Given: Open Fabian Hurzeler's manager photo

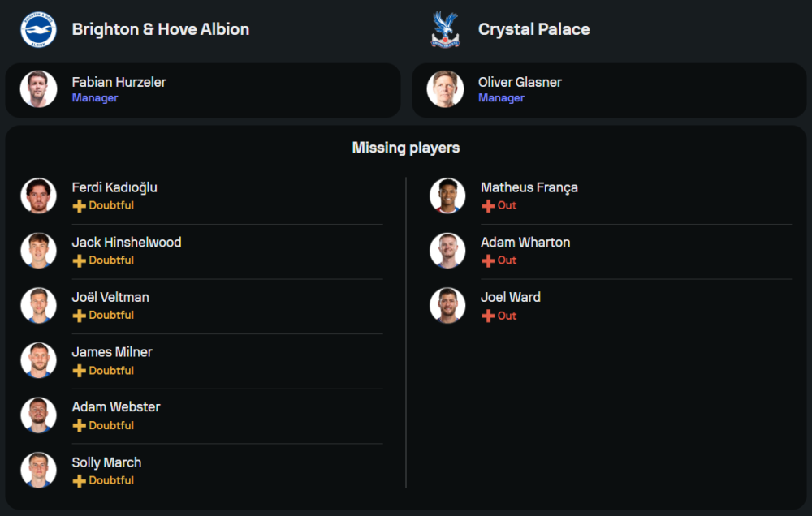Looking at the screenshot, I should pos(39,89).
